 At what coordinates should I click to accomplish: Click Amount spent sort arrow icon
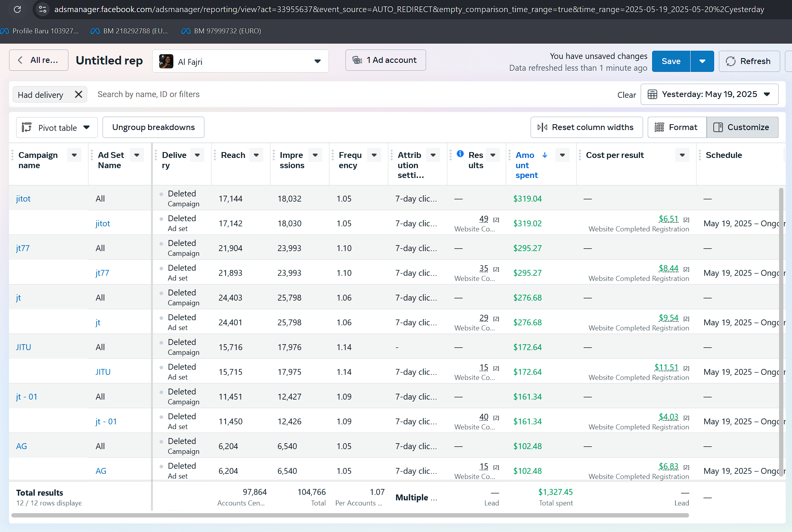545,155
